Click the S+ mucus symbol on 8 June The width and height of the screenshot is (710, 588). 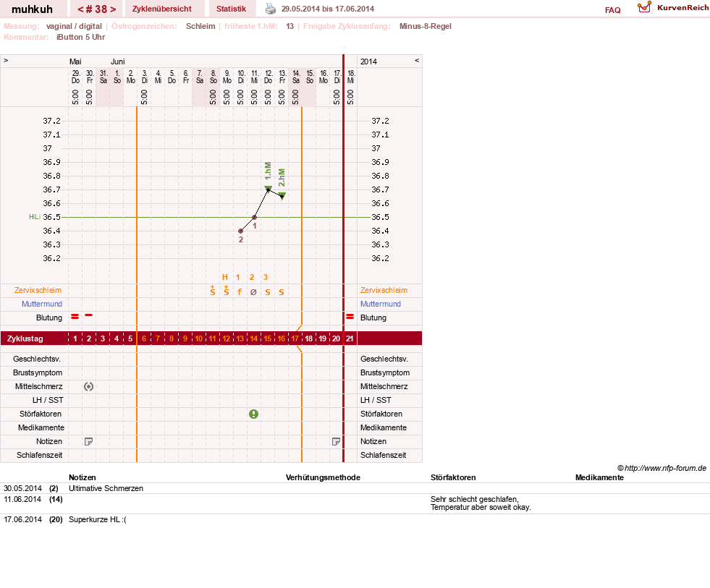tap(213, 291)
